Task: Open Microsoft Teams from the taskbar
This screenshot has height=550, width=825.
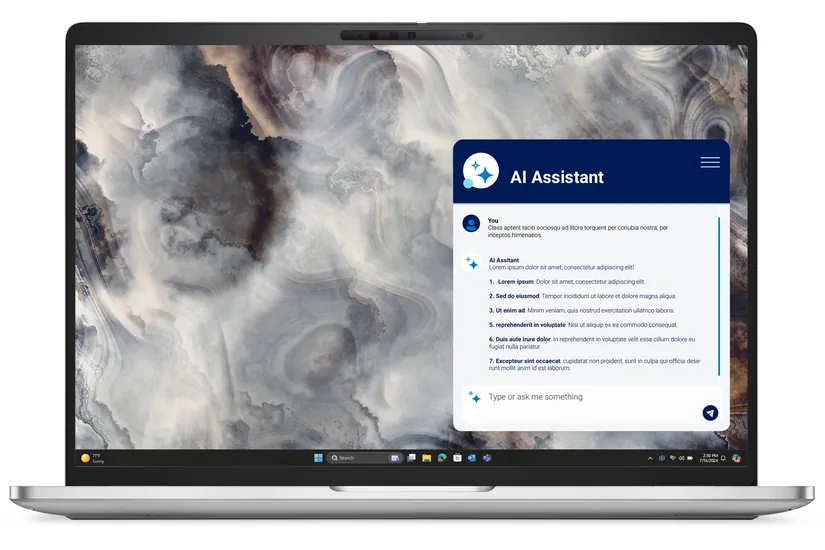Action: coord(487,458)
